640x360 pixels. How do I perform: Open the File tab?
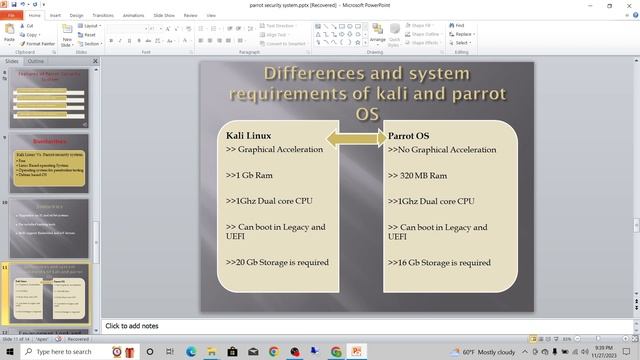[11, 15]
